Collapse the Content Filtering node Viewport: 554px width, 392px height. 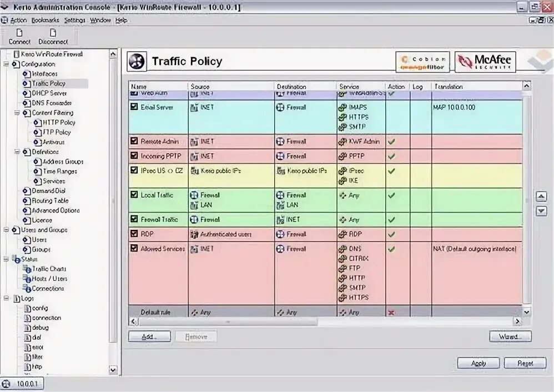coord(17,113)
